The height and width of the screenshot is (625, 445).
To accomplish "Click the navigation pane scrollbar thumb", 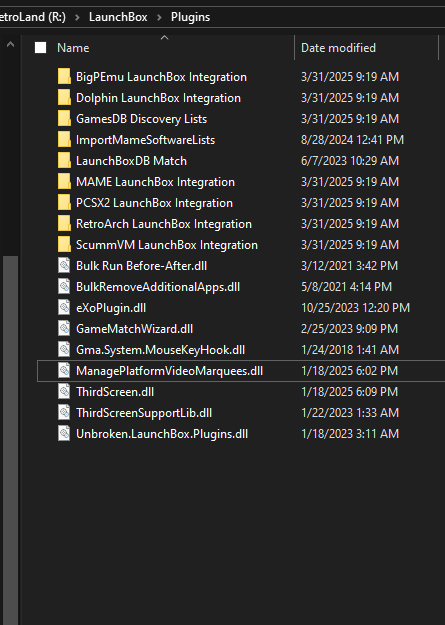I will click(10, 440).
